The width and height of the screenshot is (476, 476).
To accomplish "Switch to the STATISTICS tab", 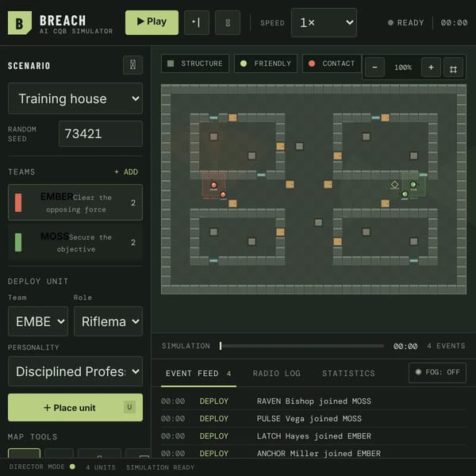I will click(x=348, y=373).
